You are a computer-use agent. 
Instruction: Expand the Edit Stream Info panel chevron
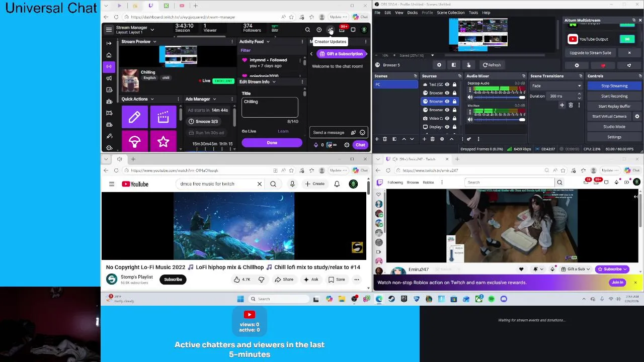pos(274,81)
